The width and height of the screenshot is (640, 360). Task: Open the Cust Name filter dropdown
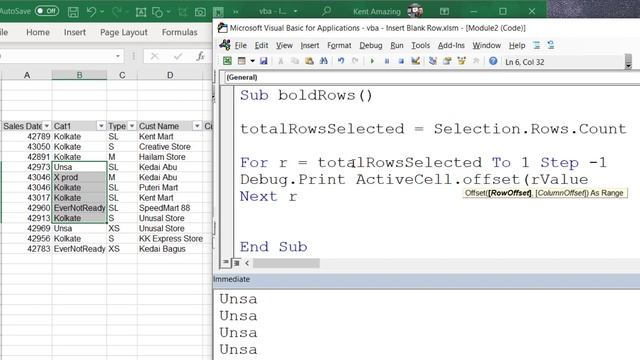(197, 126)
